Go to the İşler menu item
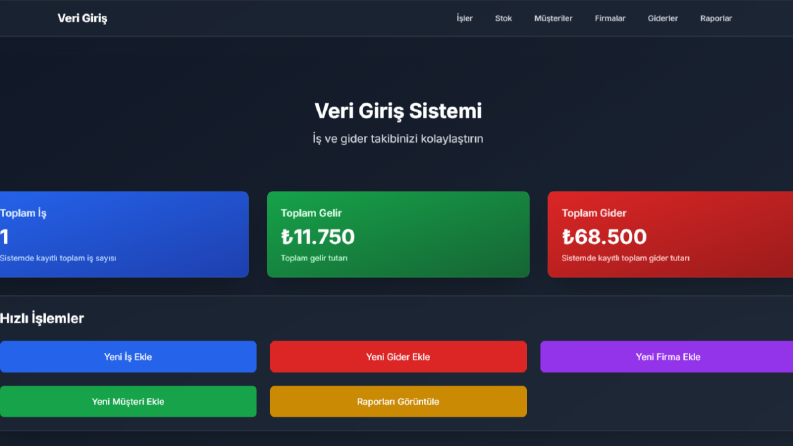Viewport: 793px width, 446px height. pyautogui.click(x=464, y=18)
